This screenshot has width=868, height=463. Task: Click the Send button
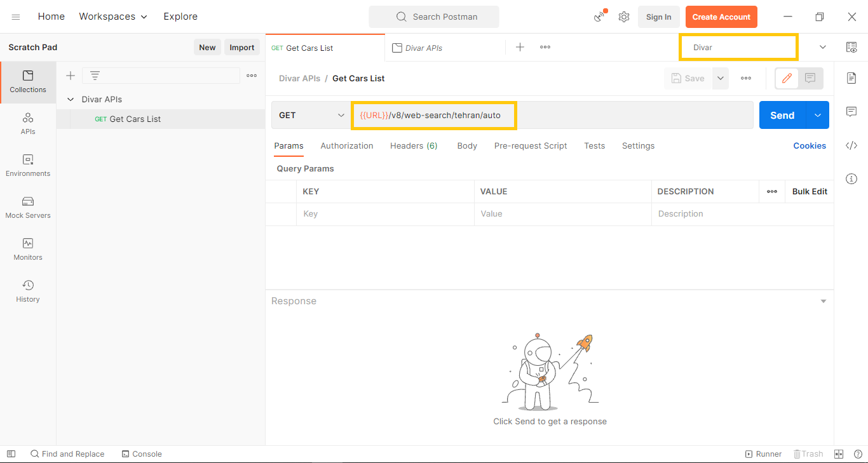tap(782, 115)
